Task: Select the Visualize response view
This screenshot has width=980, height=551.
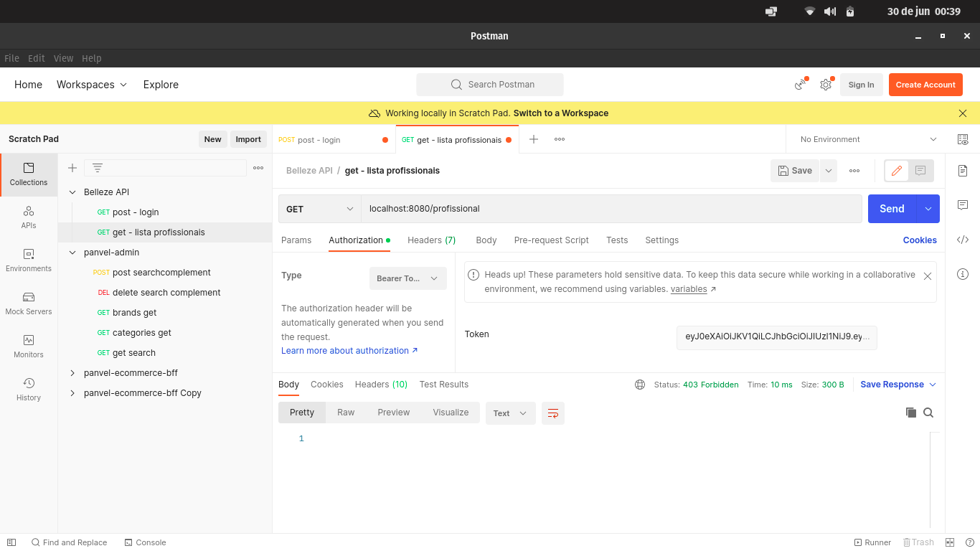Action: point(451,413)
